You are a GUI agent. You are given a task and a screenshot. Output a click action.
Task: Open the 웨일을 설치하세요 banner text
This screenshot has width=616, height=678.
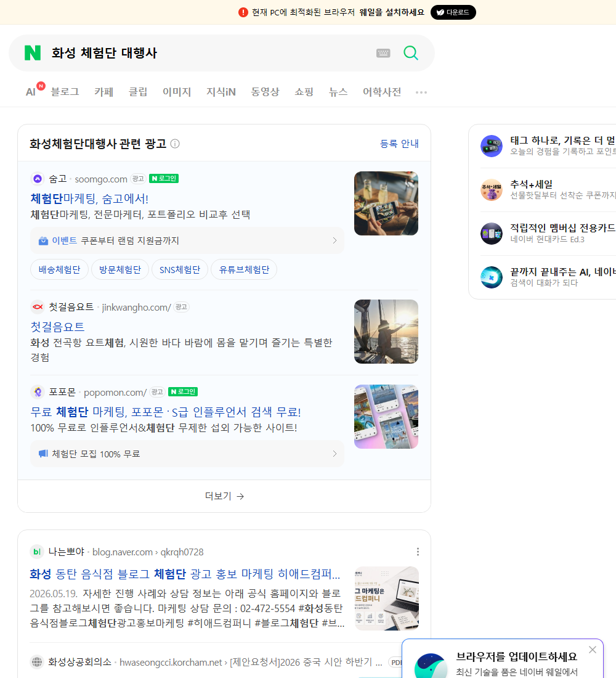pos(392,12)
